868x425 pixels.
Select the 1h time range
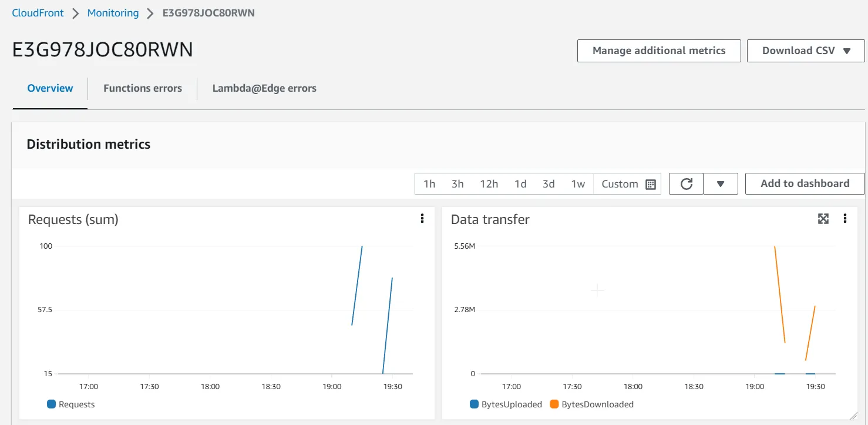429,183
